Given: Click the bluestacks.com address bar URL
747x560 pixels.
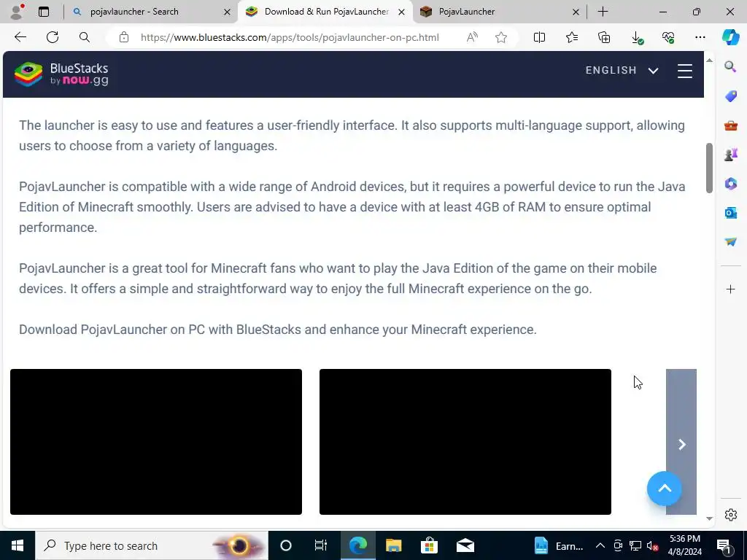Looking at the screenshot, I should click(290, 37).
